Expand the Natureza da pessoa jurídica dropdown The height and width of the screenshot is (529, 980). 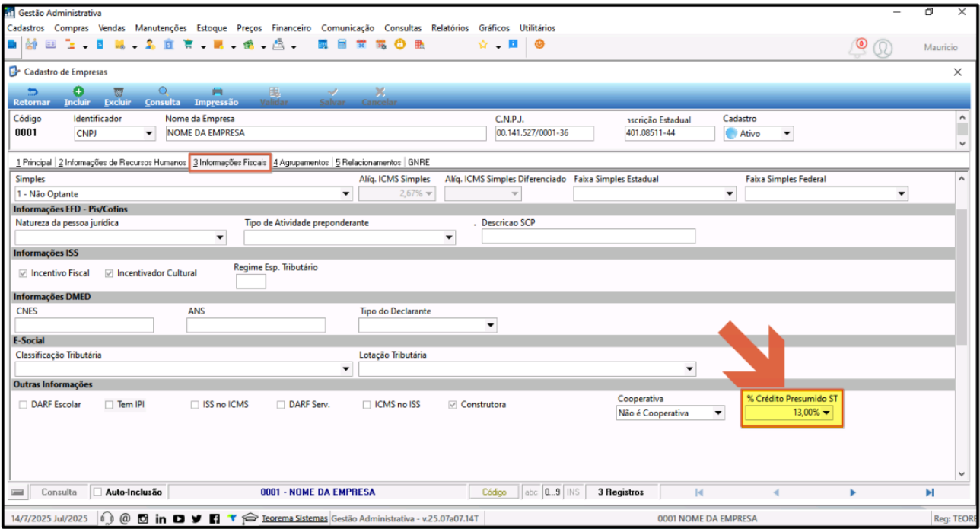click(221, 237)
